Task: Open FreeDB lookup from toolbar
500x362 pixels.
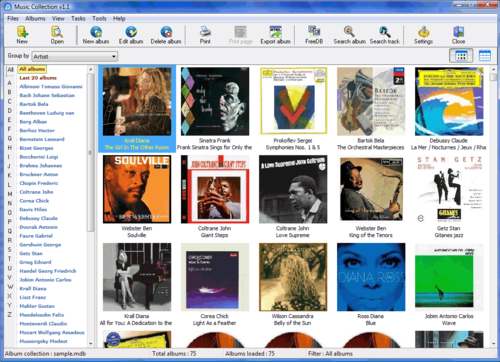Action: pos(314,35)
